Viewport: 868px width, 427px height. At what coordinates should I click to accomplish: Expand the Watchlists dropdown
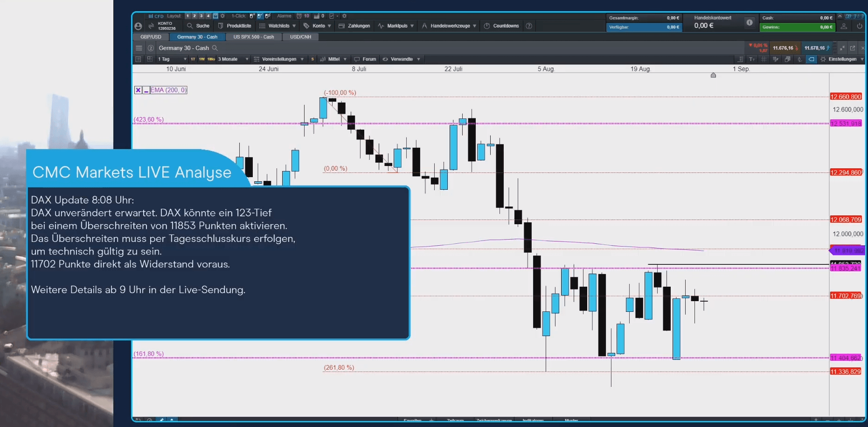[278, 26]
